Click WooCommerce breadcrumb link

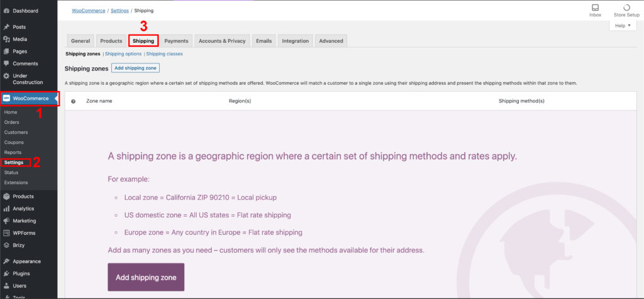pyautogui.click(x=89, y=11)
